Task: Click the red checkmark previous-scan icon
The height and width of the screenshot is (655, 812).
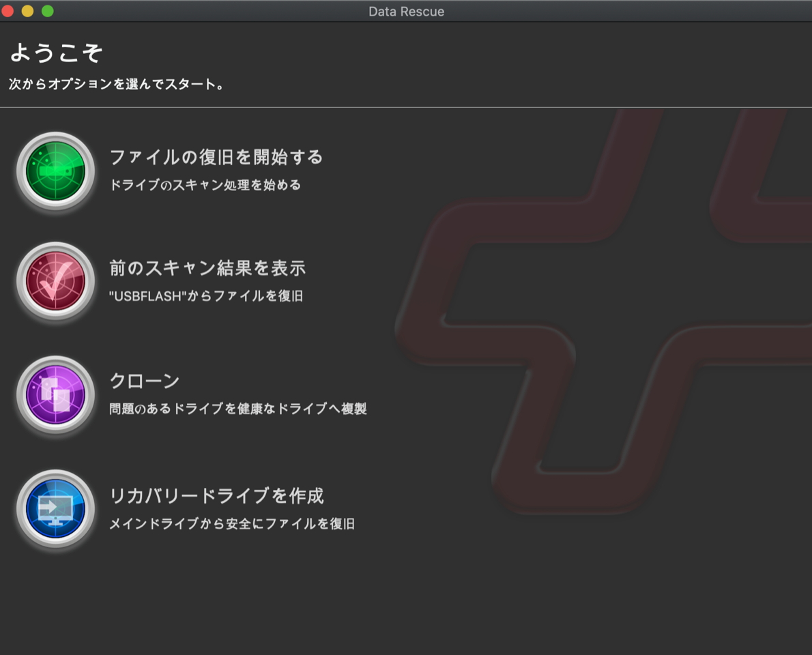Action: 55,282
